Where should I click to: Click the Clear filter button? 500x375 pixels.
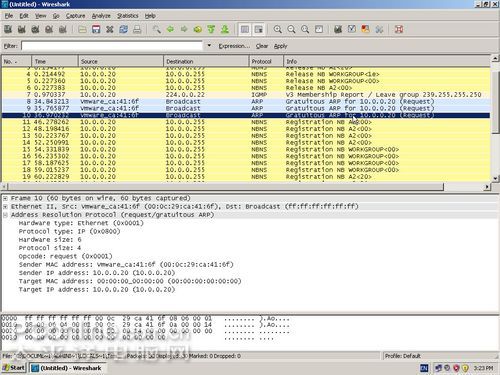pyautogui.click(x=262, y=46)
